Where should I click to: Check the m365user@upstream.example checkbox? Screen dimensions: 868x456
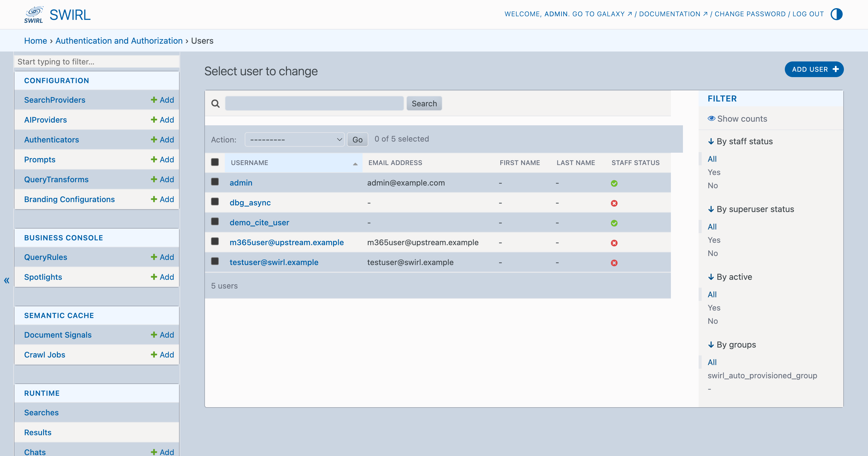[x=215, y=242]
